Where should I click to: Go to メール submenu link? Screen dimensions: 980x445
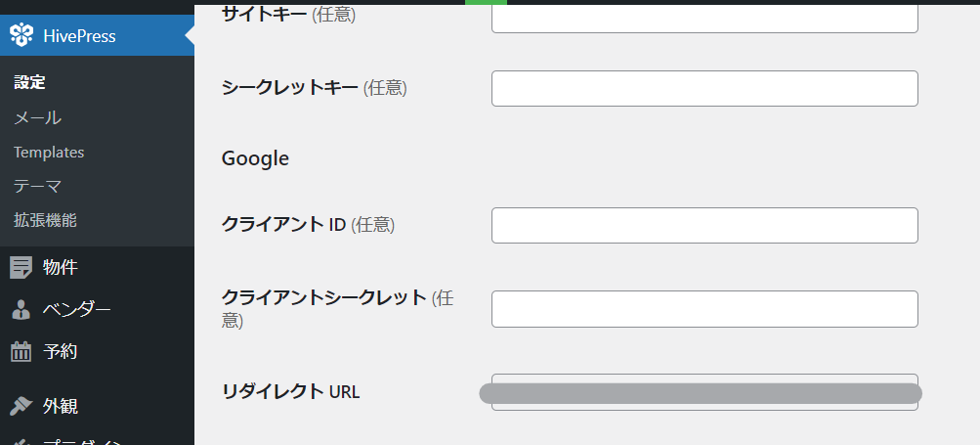[37, 117]
